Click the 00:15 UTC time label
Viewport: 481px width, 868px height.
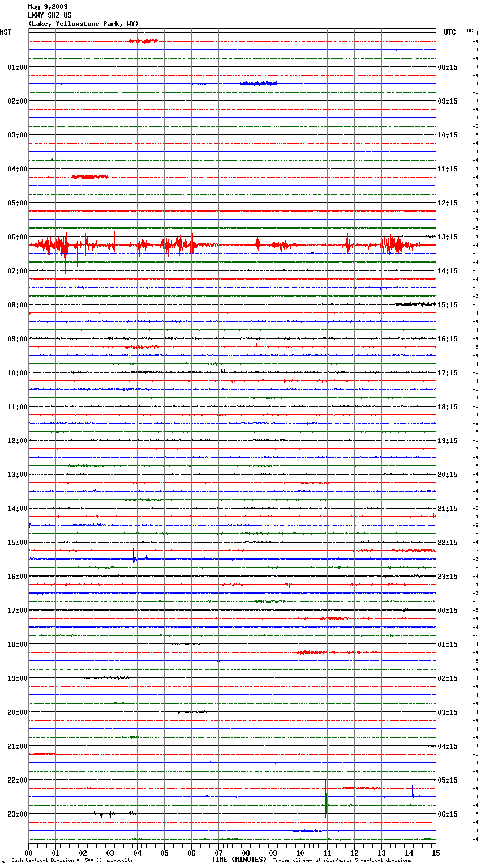(448, 611)
